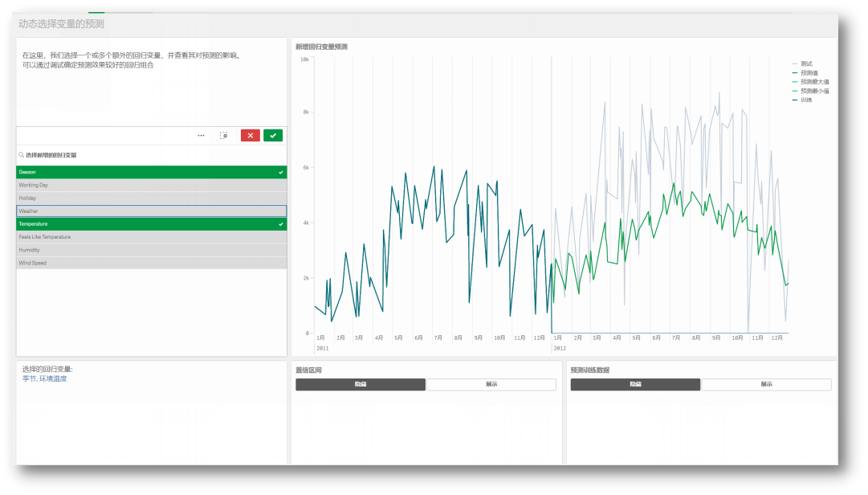
Task: Deselect the Season list item
Action: coord(152,172)
